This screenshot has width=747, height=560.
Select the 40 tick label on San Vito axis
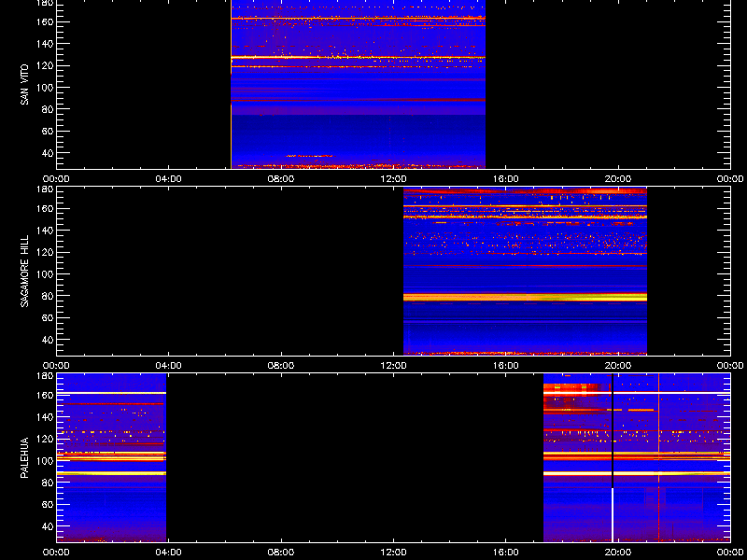click(49, 153)
